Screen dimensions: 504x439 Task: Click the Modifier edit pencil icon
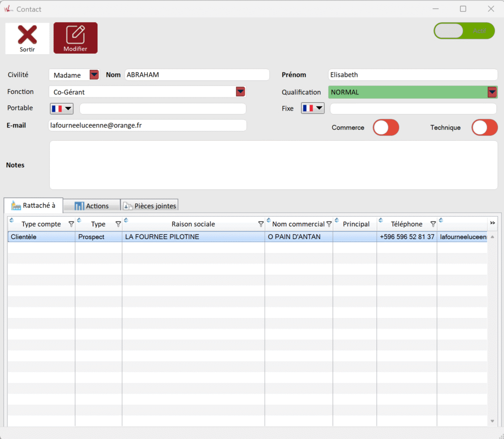pos(75,35)
